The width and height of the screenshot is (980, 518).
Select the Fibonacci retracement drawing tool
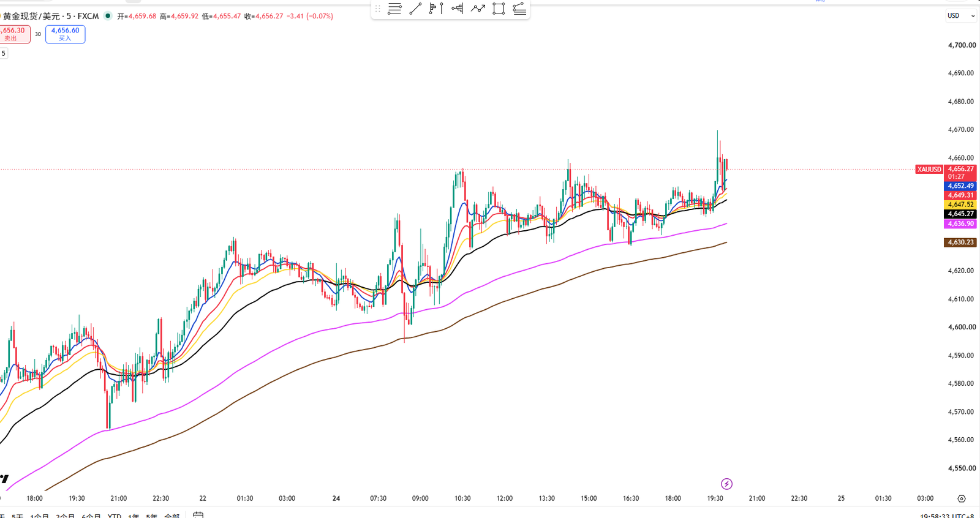(x=395, y=9)
